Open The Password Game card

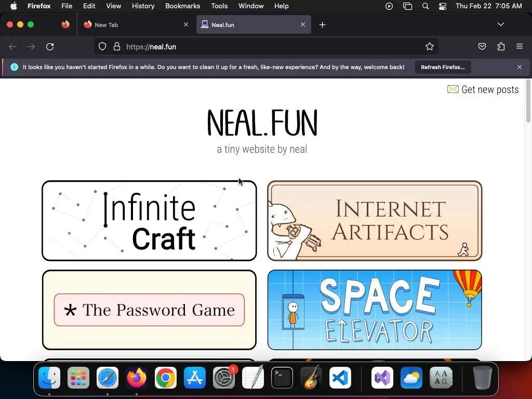(149, 310)
